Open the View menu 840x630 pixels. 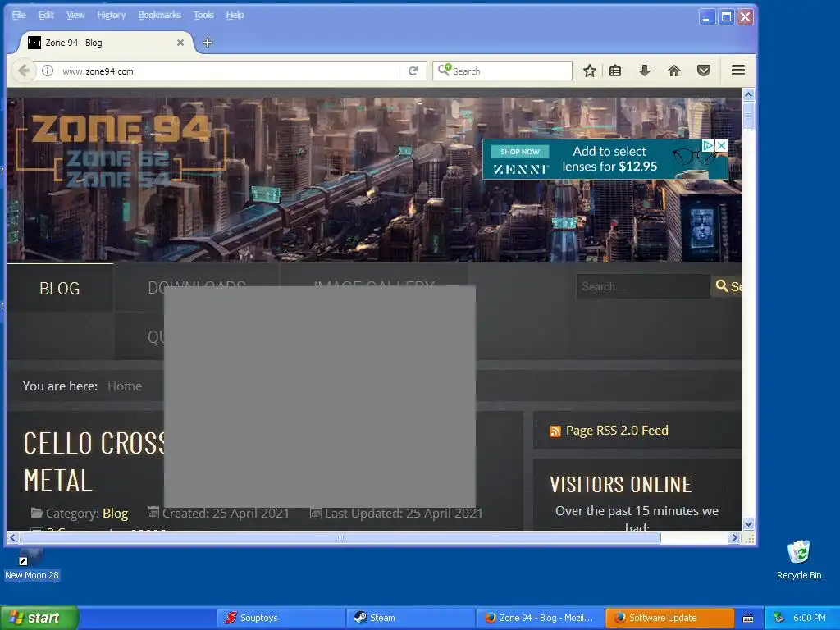point(75,15)
